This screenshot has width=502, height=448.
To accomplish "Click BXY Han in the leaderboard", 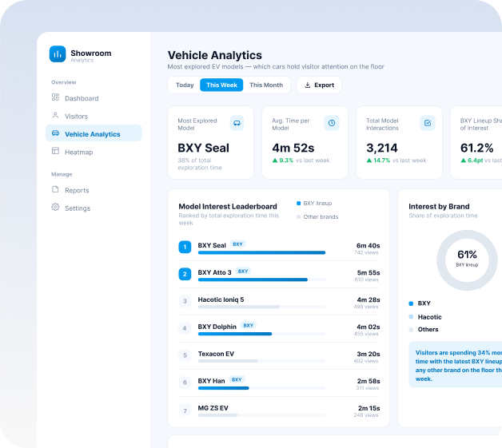I will 211,381.
